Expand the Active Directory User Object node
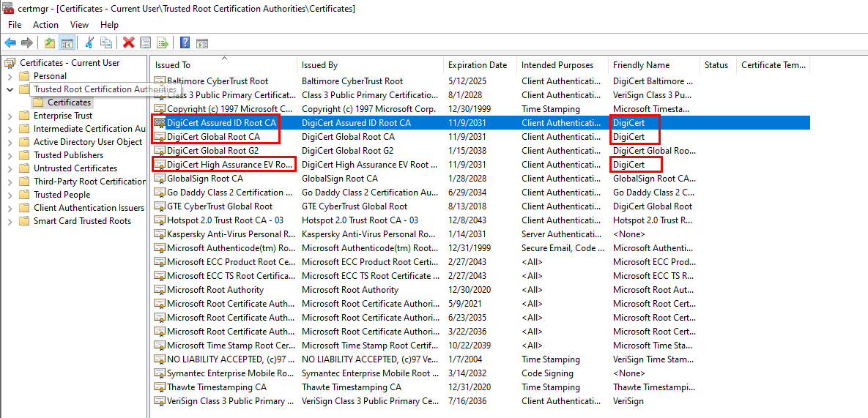868x418 pixels. [x=10, y=142]
